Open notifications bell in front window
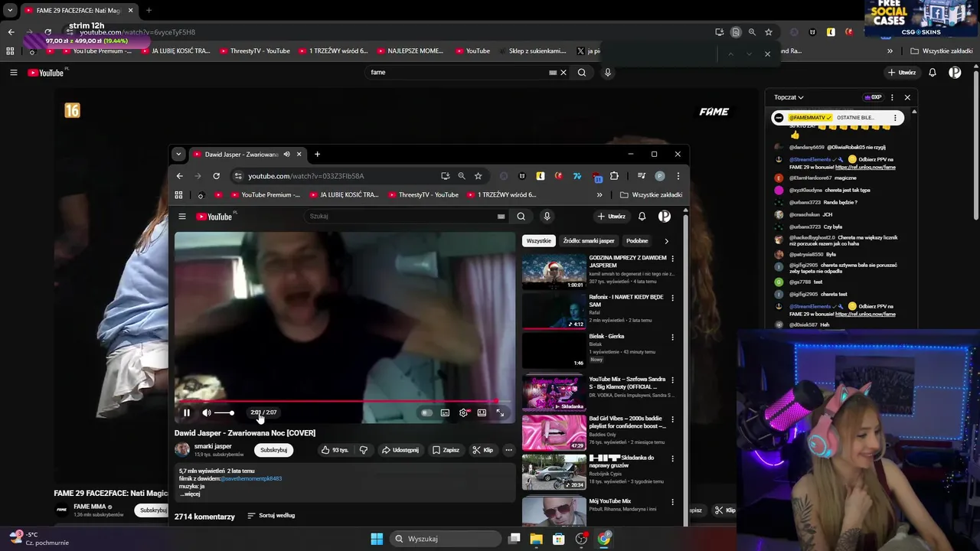The image size is (980, 551). tap(642, 217)
